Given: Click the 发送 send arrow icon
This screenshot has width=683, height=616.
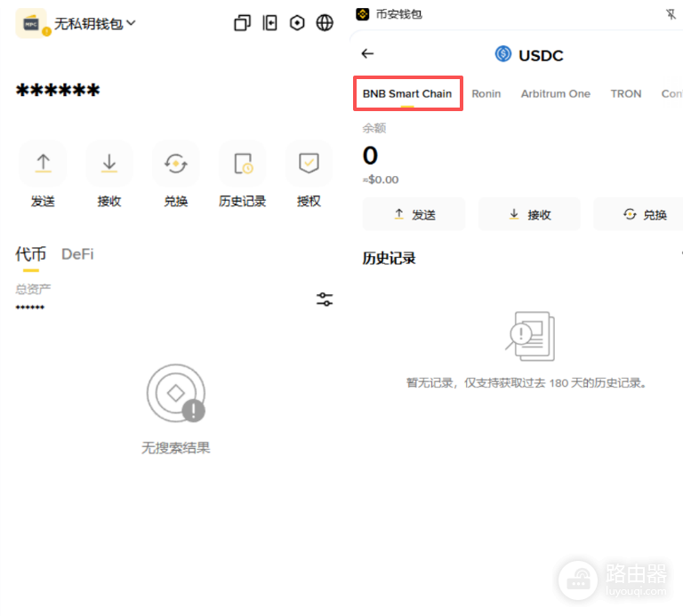Looking at the screenshot, I should point(43,164).
